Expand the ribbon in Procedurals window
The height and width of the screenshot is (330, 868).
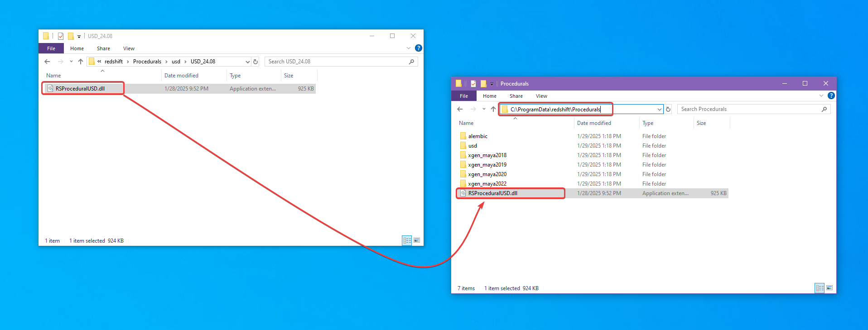click(x=821, y=96)
